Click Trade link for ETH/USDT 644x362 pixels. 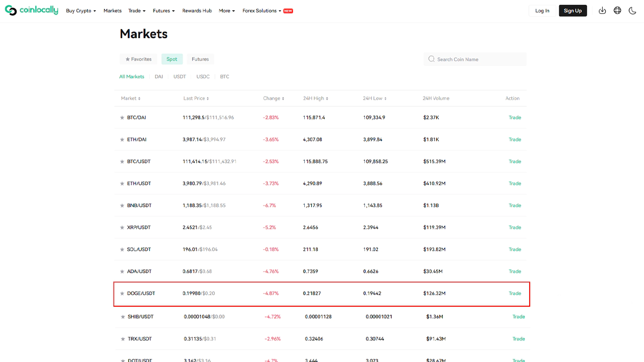[515, 183]
